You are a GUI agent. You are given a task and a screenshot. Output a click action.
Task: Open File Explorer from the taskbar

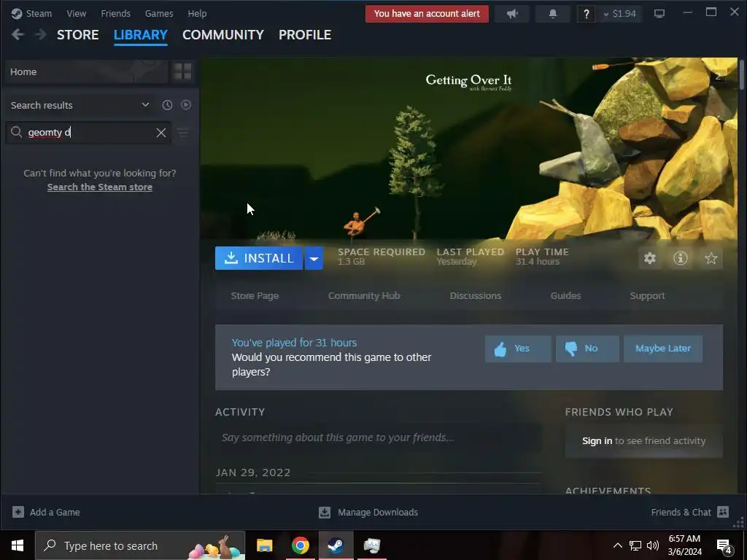pos(264,545)
